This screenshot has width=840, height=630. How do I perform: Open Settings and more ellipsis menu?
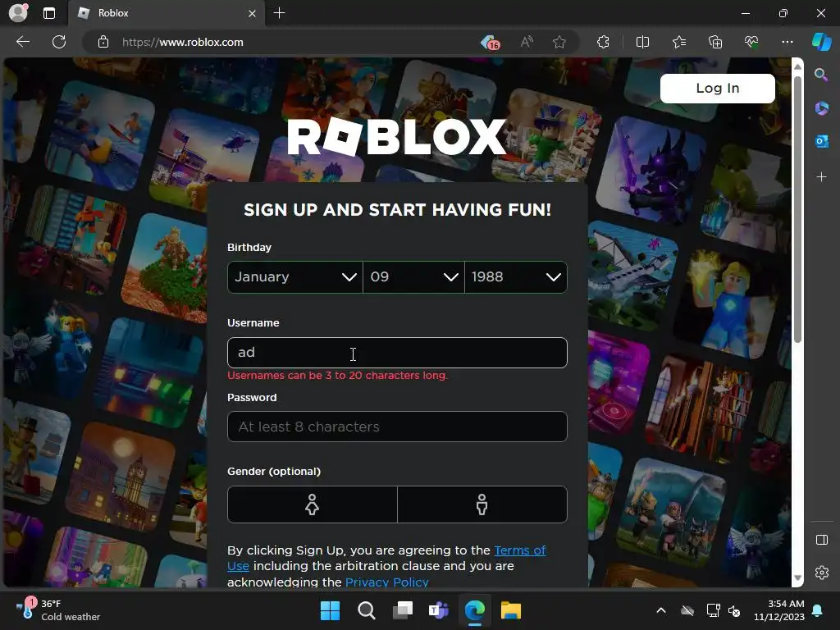[x=787, y=42]
